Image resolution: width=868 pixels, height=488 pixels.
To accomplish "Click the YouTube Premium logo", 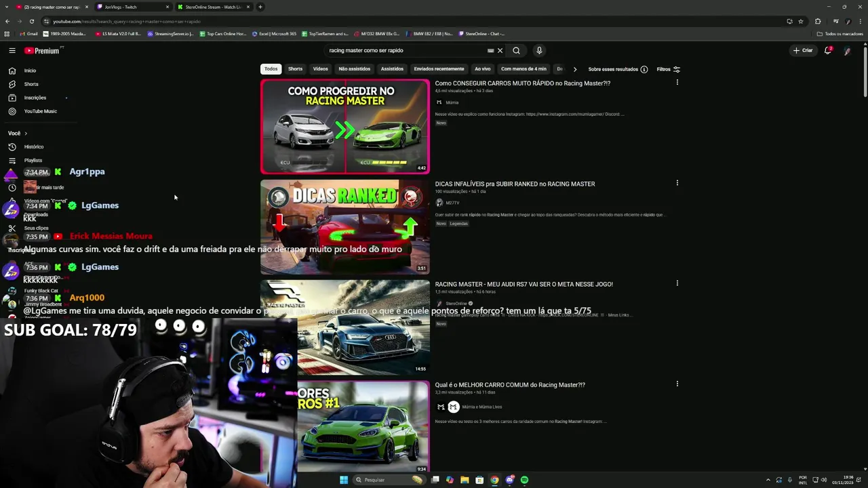I will point(42,50).
